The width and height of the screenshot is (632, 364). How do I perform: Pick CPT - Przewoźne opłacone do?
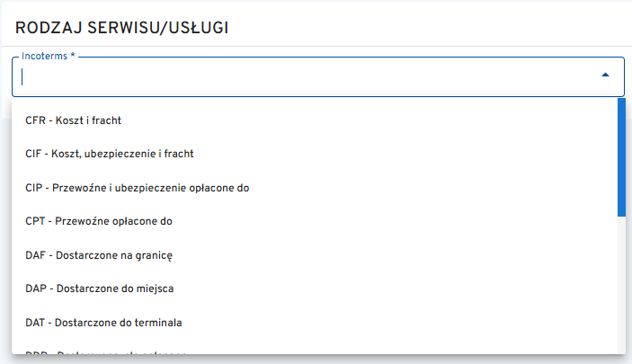98,221
